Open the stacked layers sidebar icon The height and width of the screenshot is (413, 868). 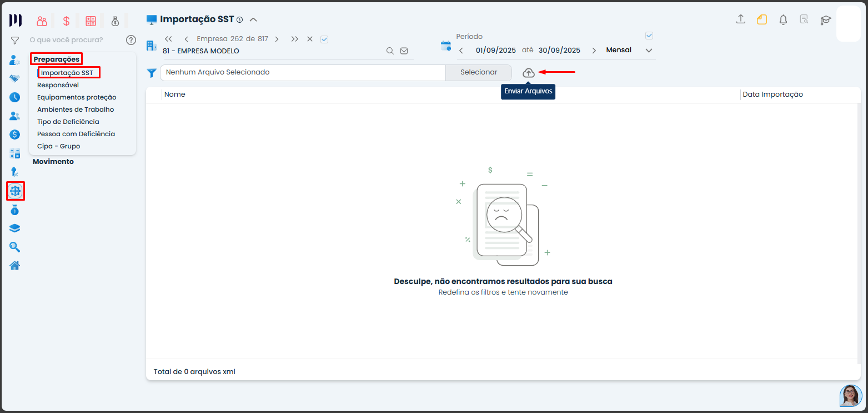15,228
